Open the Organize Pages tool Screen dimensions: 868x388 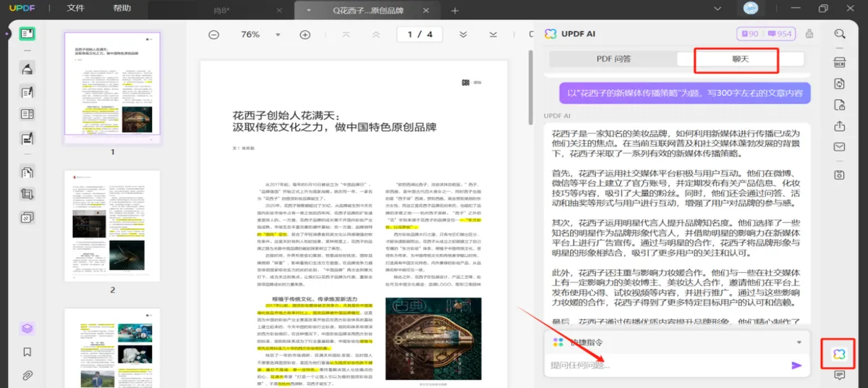coord(27,172)
